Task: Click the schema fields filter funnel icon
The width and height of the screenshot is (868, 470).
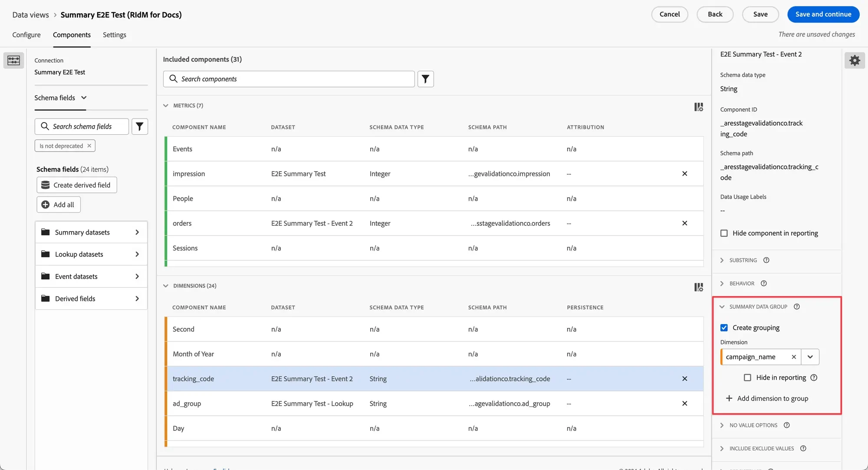Action: (140, 126)
